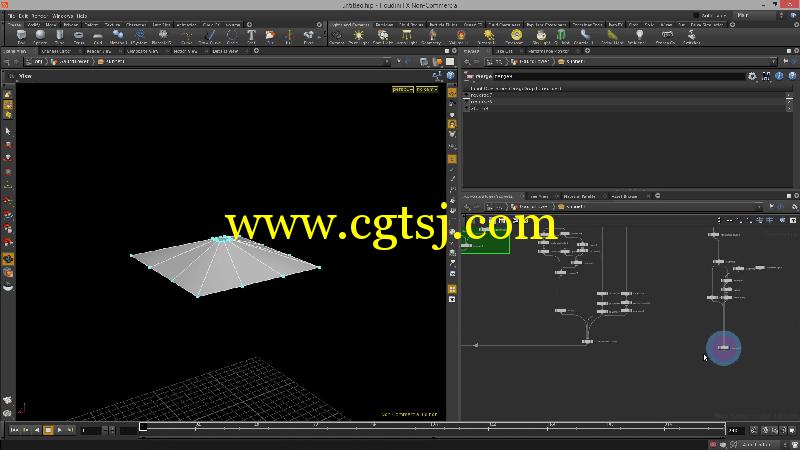Select the Circle shelf tool
This screenshot has width=800, height=450.
pos(232,36)
